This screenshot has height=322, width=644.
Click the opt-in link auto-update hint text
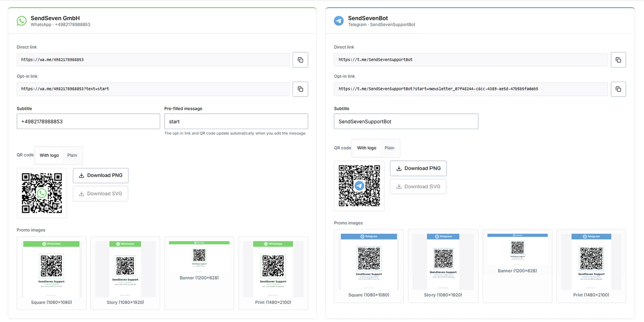(235, 133)
